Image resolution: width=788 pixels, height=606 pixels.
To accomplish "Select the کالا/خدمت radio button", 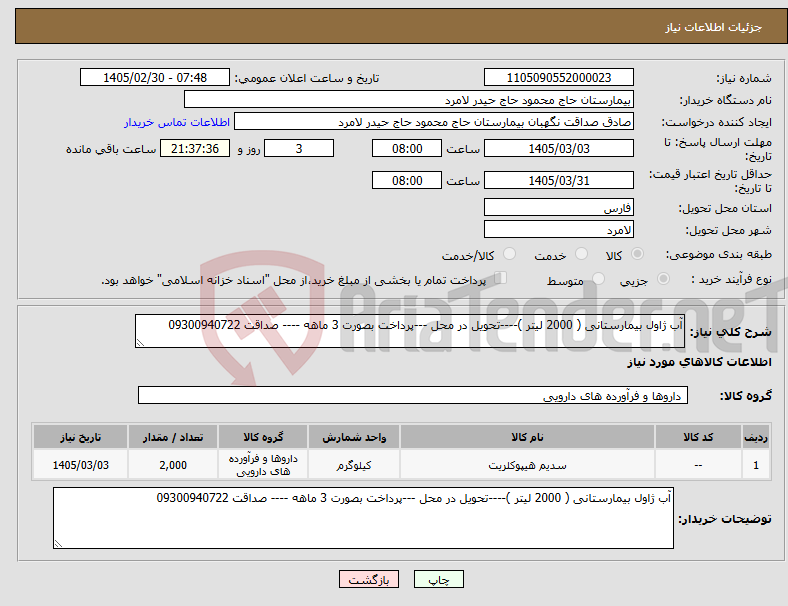I will 510,254.
